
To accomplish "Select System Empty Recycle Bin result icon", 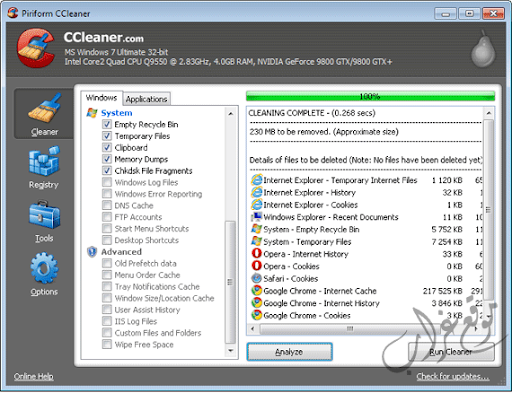I will coord(256,229).
